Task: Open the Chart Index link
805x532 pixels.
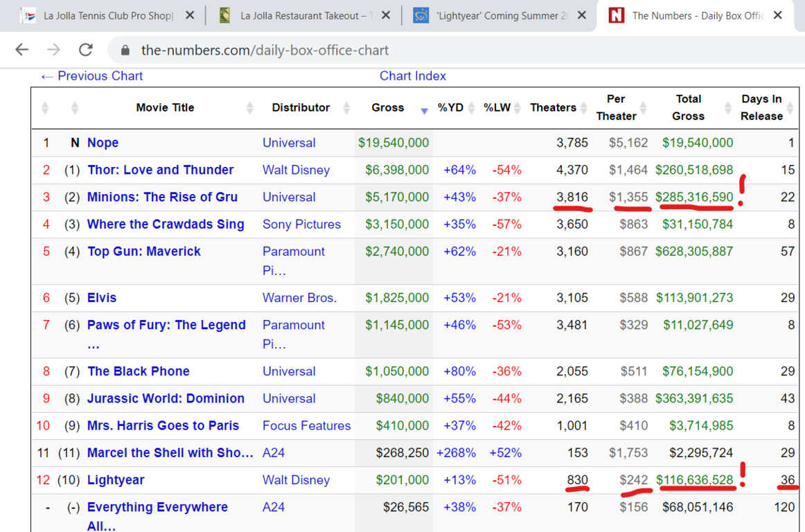Action: (413, 76)
